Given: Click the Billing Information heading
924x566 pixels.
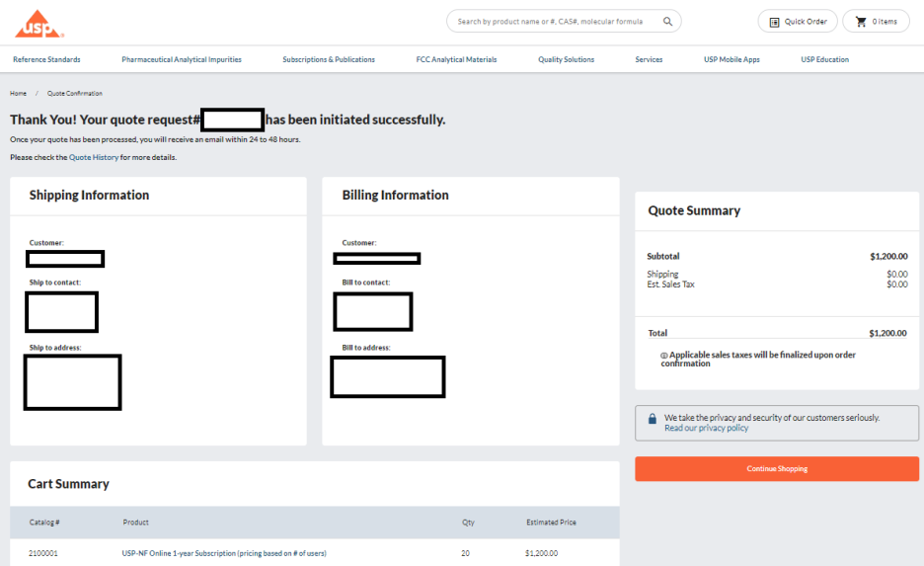Looking at the screenshot, I should click(x=396, y=196).
